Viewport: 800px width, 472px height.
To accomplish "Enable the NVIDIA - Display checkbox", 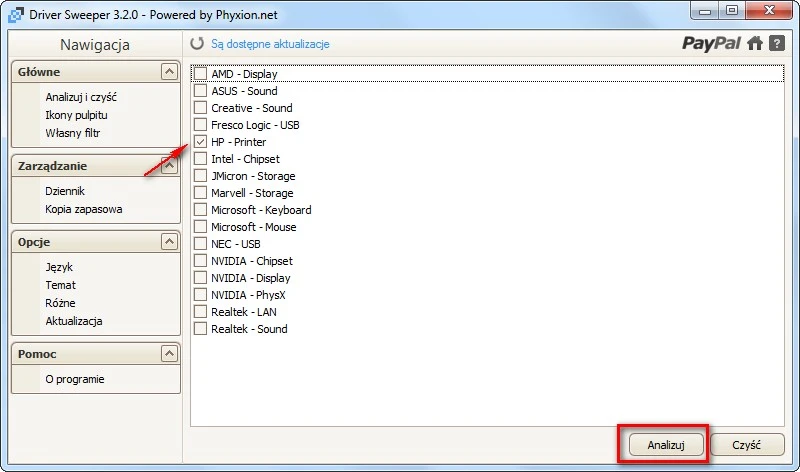I will pos(201,278).
